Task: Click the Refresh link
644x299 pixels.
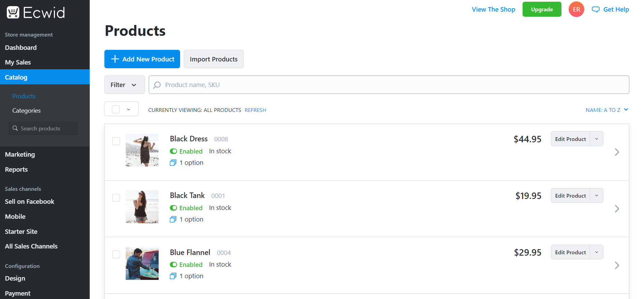Action: tap(255, 110)
